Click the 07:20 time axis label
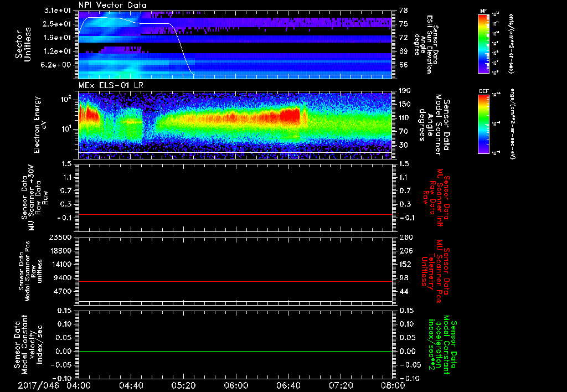 coord(341,385)
